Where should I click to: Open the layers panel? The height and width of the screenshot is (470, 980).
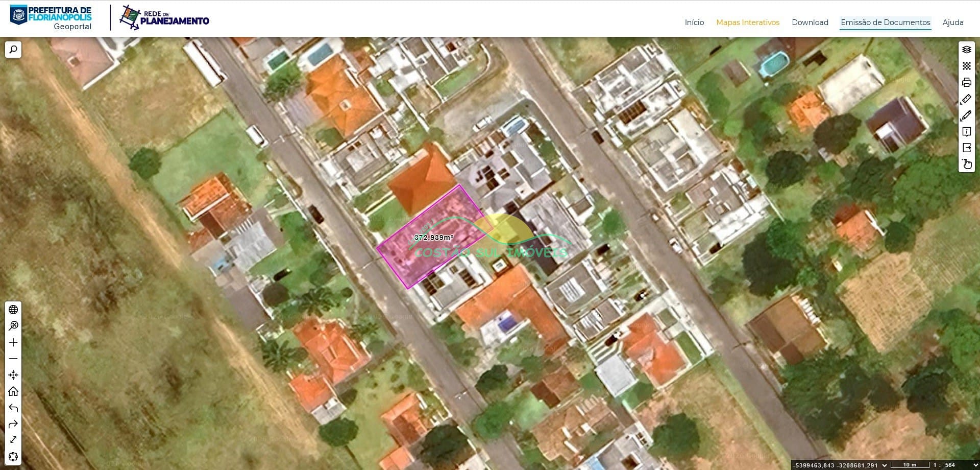pyautogui.click(x=966, y=50)
